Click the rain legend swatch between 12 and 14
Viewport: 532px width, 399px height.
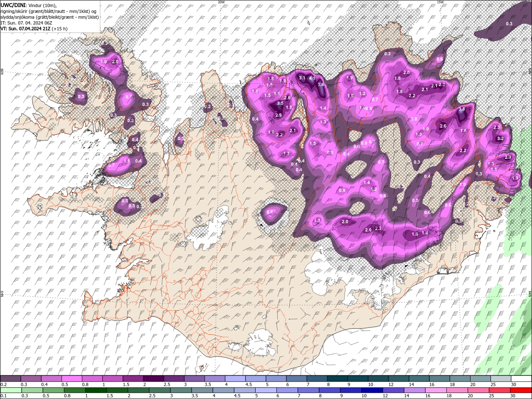393,390
